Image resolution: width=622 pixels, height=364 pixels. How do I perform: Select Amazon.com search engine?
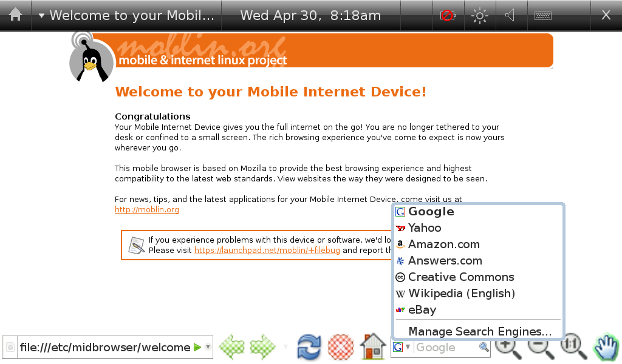coord(478,244)
